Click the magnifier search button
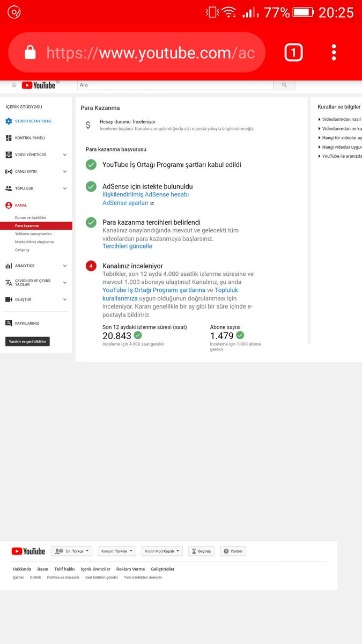Screen dimensions: 362x644 point(284,85)
